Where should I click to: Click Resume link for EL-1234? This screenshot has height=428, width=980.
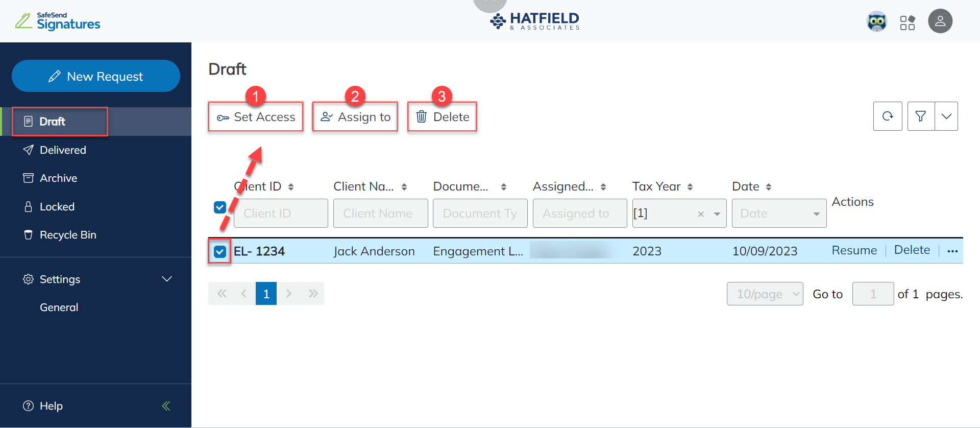click(x=854, y=250)
